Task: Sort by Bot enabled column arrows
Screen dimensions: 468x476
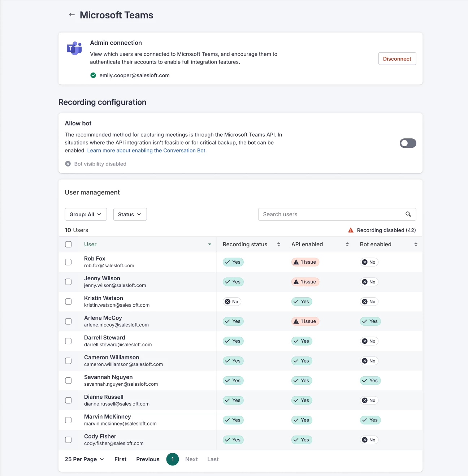Action: click(416, 245)
